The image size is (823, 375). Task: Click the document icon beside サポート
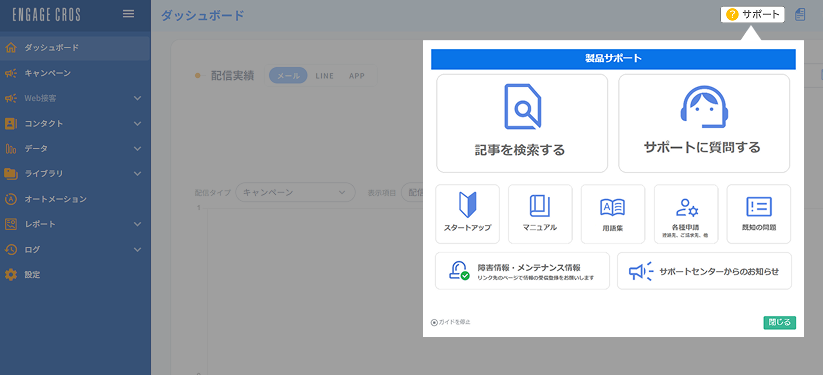click(800, 15)
